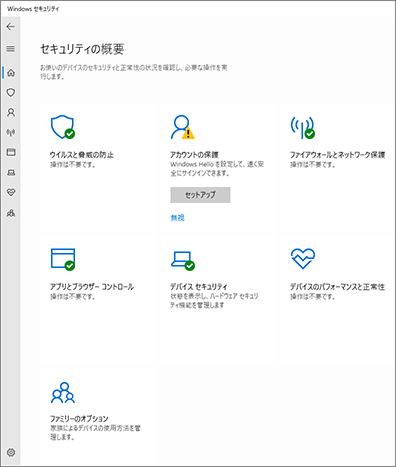Click the 無視 dismiss link
Viewport: 396px width, 467px height.
(177, 218)
